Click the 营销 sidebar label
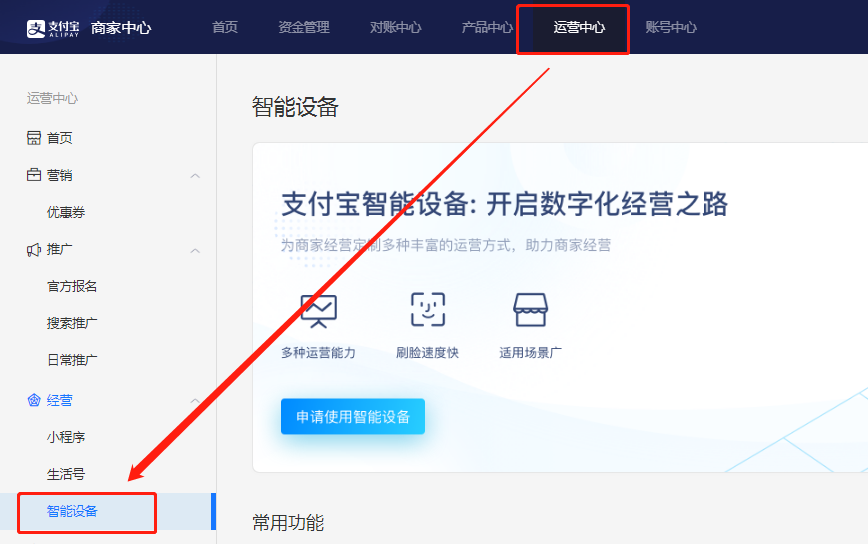The image size is (868, 544). (59, 175)
